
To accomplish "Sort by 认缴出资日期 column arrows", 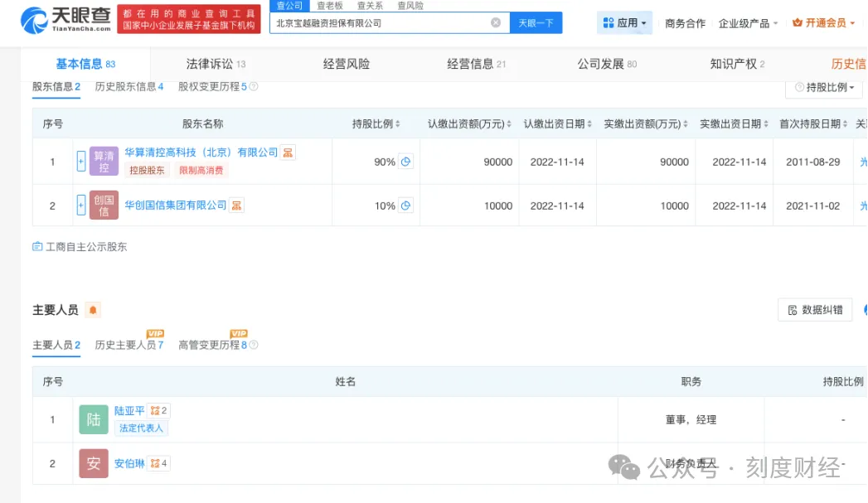I will click(589, 124).
